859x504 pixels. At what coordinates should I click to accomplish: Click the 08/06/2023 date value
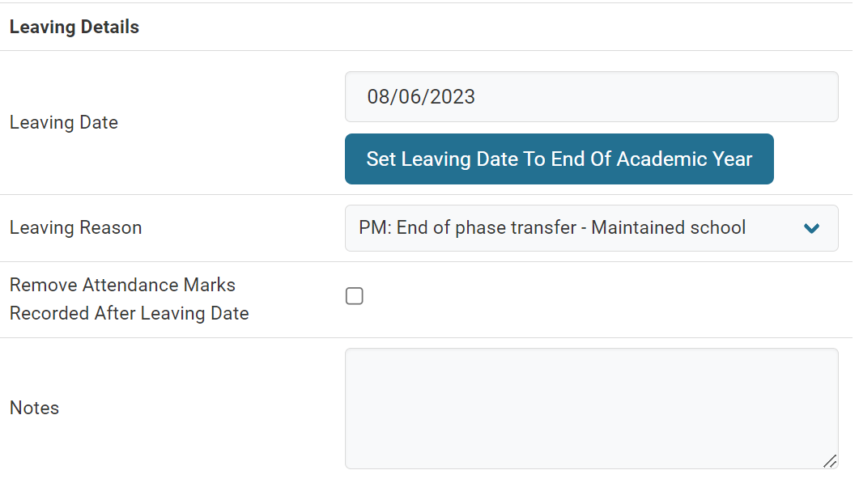(423, 96)
